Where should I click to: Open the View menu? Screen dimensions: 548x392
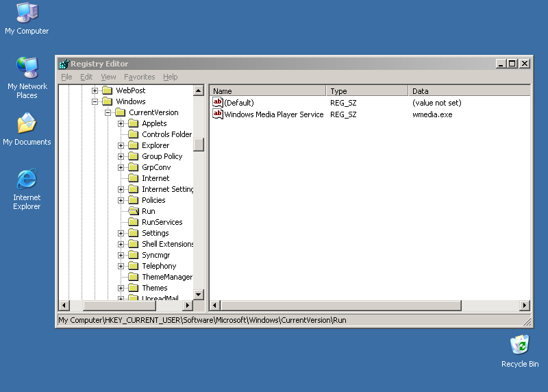(x=108, y=77)
